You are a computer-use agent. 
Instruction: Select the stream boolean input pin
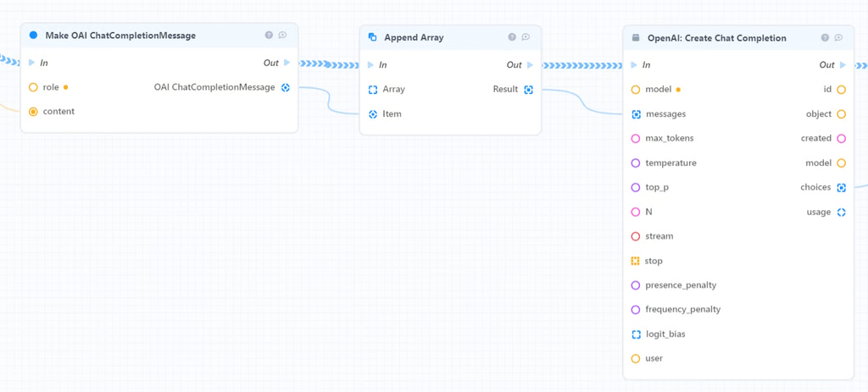636,236
